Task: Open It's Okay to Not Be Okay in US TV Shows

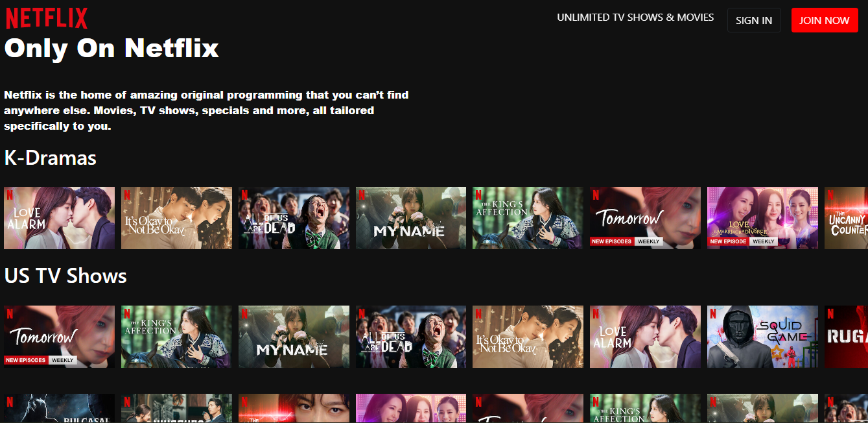Action: [528, 337]
